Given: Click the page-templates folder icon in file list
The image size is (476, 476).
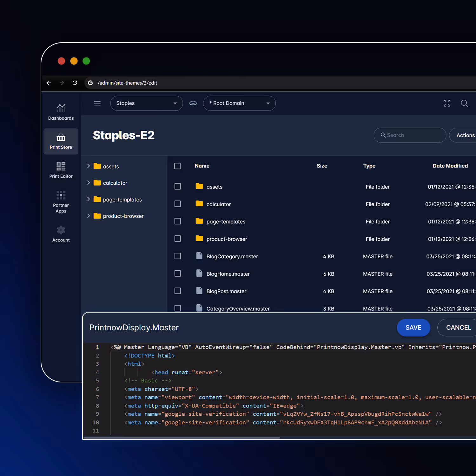Looking at the screenshot, I should (199, 221).
